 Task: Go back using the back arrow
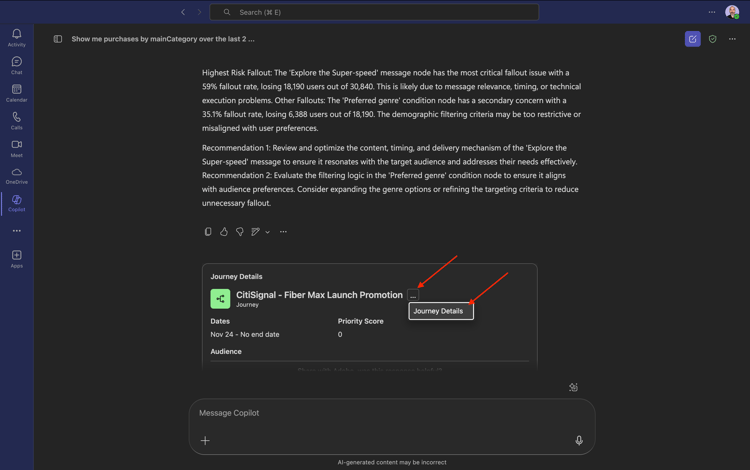coord(183,12)
